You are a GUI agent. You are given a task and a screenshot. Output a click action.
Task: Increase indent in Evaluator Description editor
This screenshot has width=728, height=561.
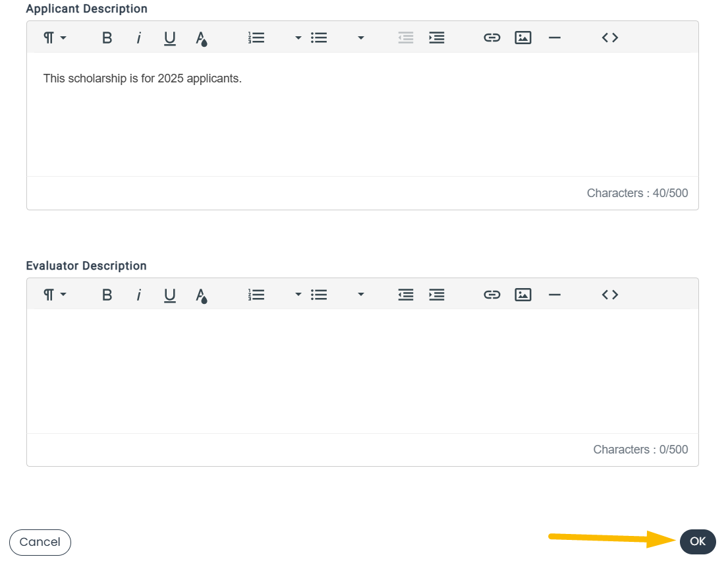[x=437, y=295]
